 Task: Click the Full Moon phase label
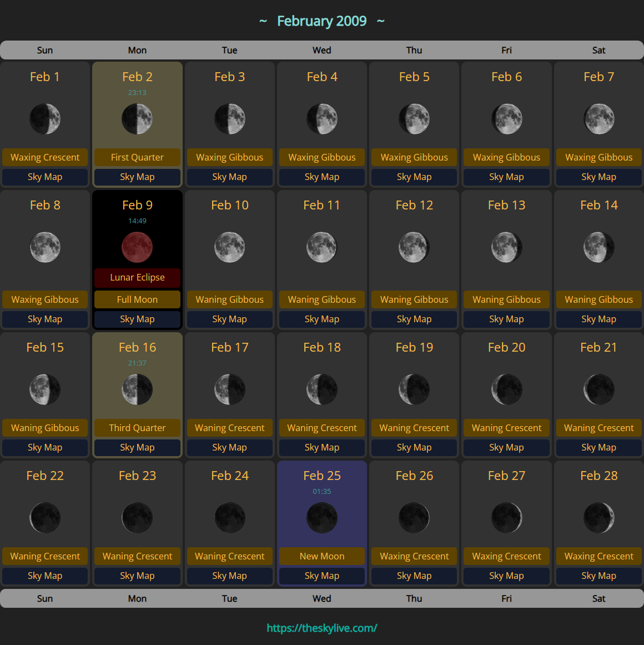(x=137, y=299)
